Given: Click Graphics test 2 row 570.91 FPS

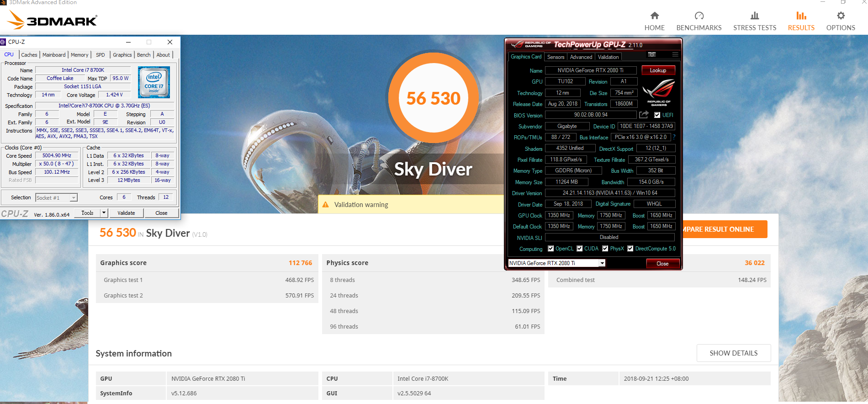Looking at the screenshot, I should [x=207, y=296].
